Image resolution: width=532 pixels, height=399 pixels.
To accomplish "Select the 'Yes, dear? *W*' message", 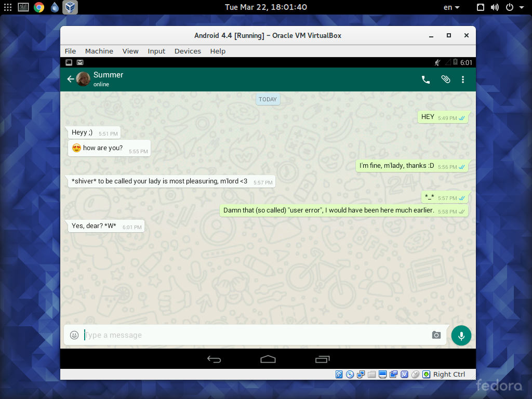I will click(x=106, y=227).
